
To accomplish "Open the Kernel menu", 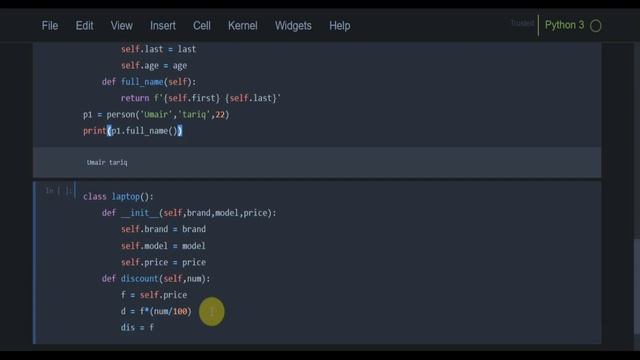I will (243, 26).
